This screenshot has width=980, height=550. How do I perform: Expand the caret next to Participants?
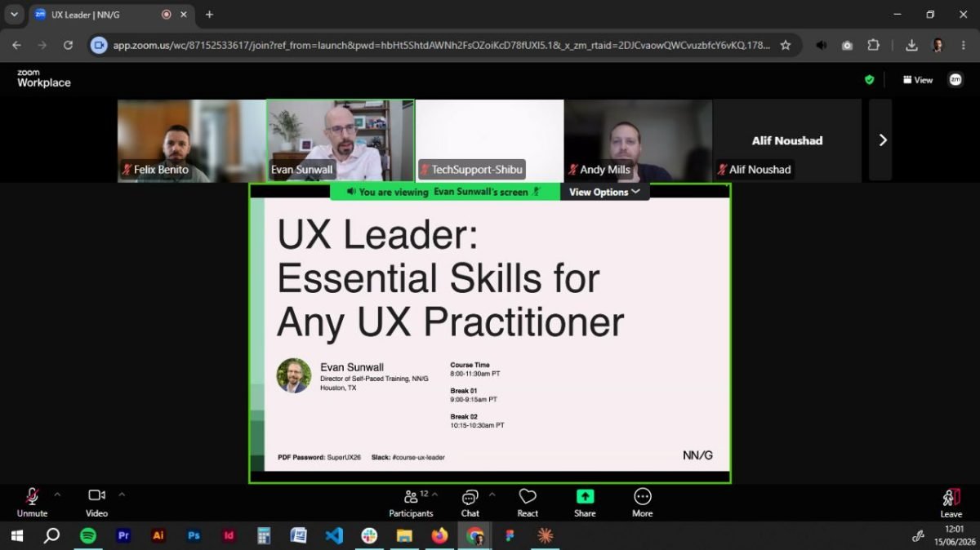434,495
